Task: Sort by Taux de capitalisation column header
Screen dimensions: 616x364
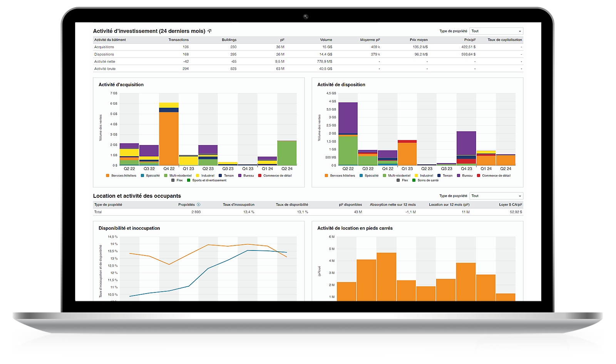Action: click(x=504, y=40)
